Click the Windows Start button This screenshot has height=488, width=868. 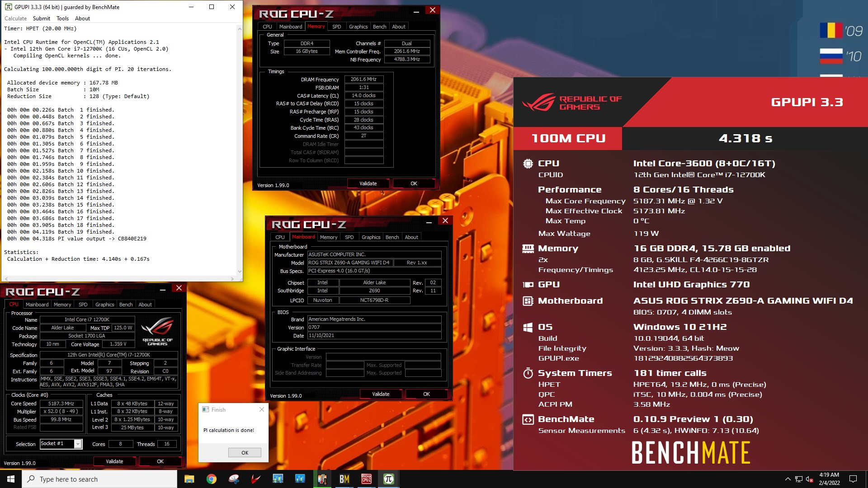(x=11, y=479)
